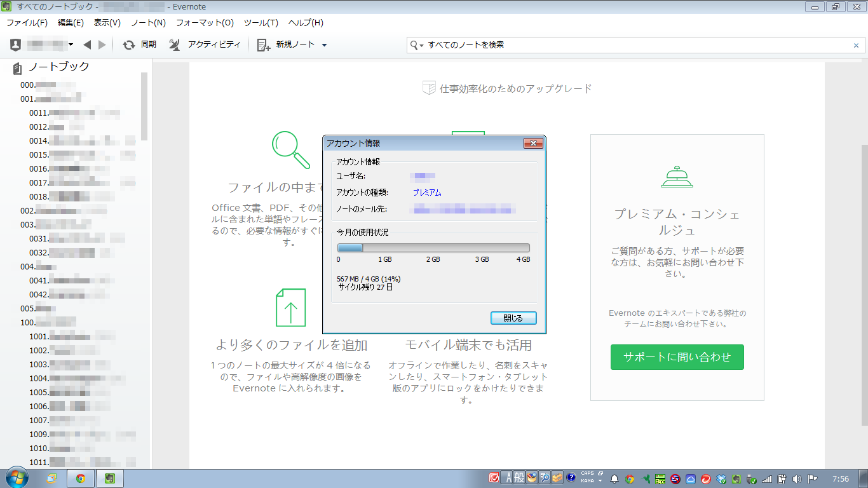Click the green サポートに問い合わせ button

click(677, 357)
